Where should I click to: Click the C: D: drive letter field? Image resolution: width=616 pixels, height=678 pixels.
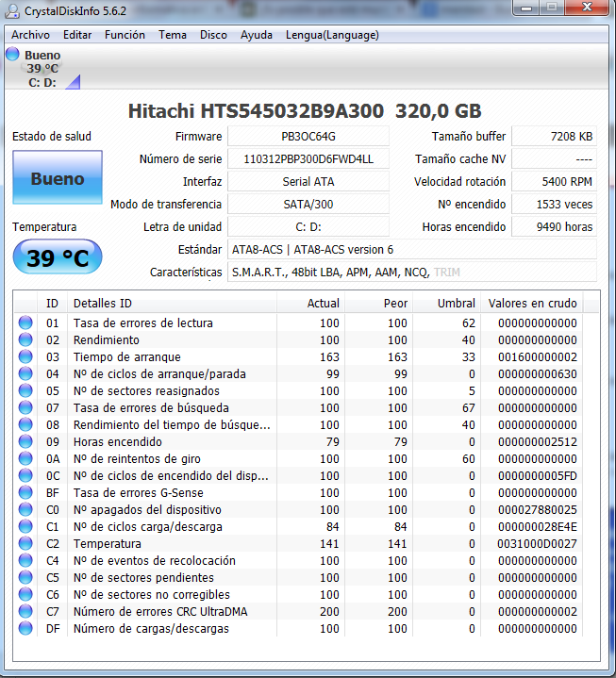click(308, 227)
